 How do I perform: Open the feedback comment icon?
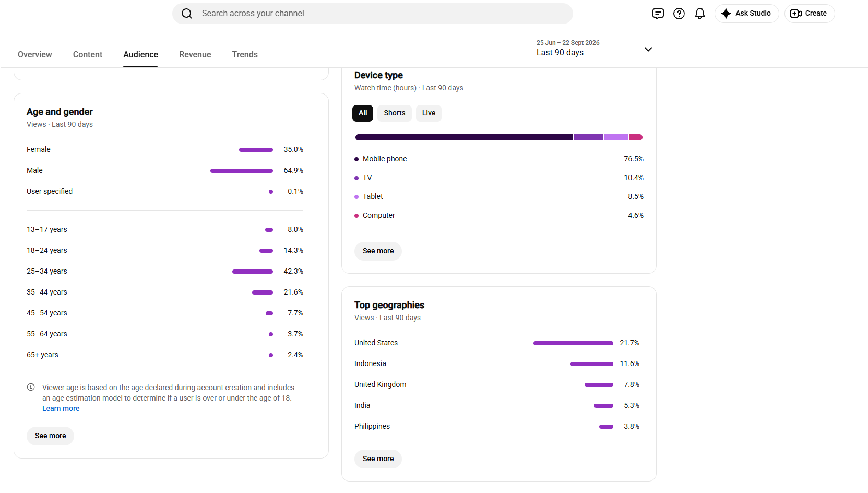coord(658,14)
